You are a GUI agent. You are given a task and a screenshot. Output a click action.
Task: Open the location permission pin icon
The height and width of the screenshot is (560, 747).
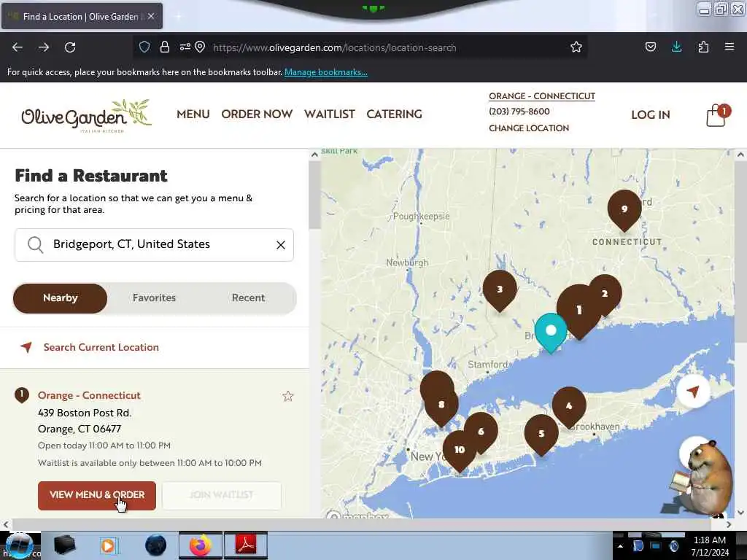200,47
